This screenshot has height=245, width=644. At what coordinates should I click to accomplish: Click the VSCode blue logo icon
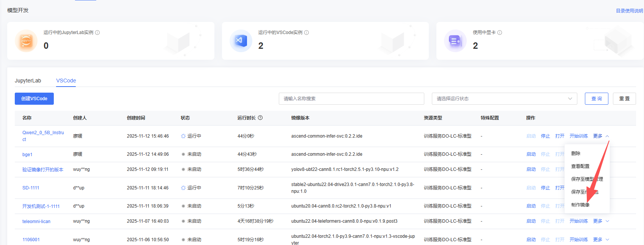241,40
